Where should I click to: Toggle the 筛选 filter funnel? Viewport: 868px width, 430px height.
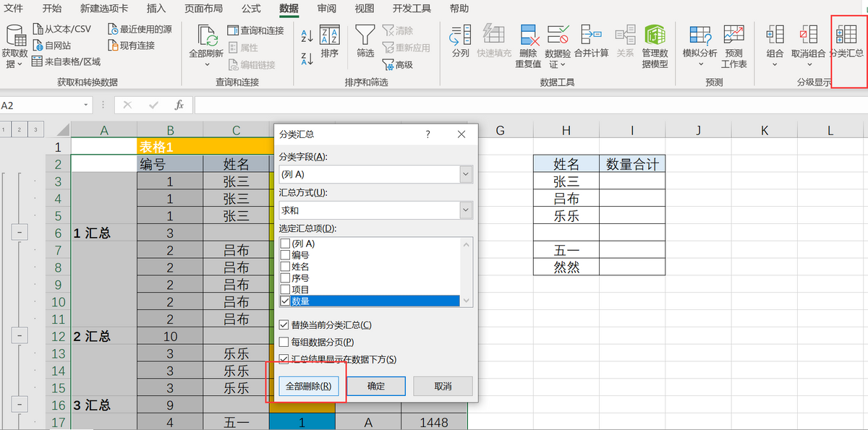[x=365, y=42]
